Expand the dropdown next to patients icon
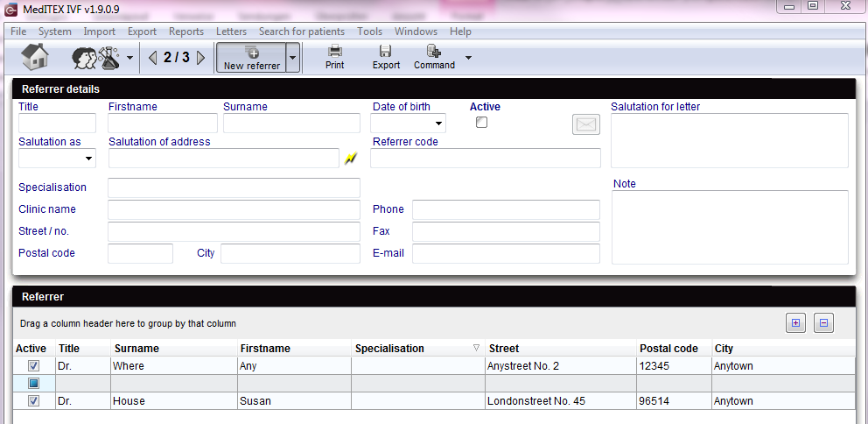Viewport: 868px width, 424px height. tap(129, 58)
